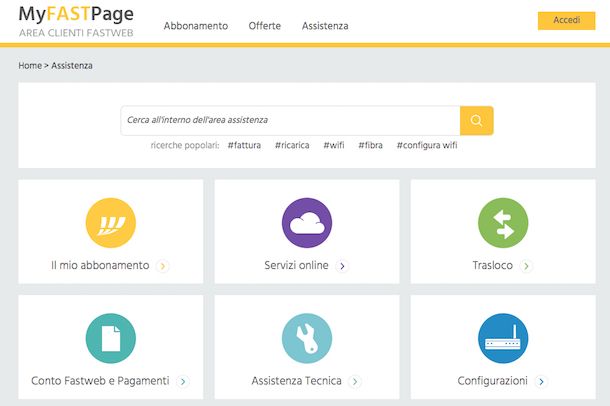Expand the chevron next to Il mio abbonamento
610x406 pixels.
point(163,266)
